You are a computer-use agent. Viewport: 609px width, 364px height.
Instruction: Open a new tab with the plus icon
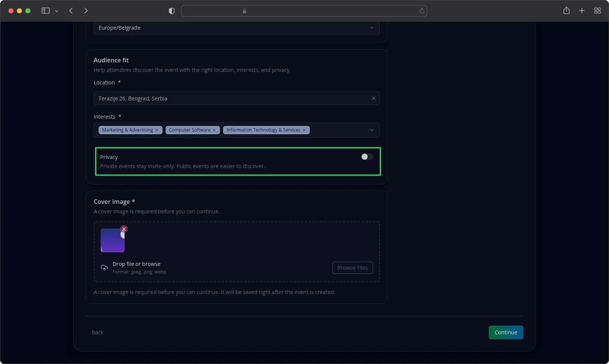coord(582,11)
